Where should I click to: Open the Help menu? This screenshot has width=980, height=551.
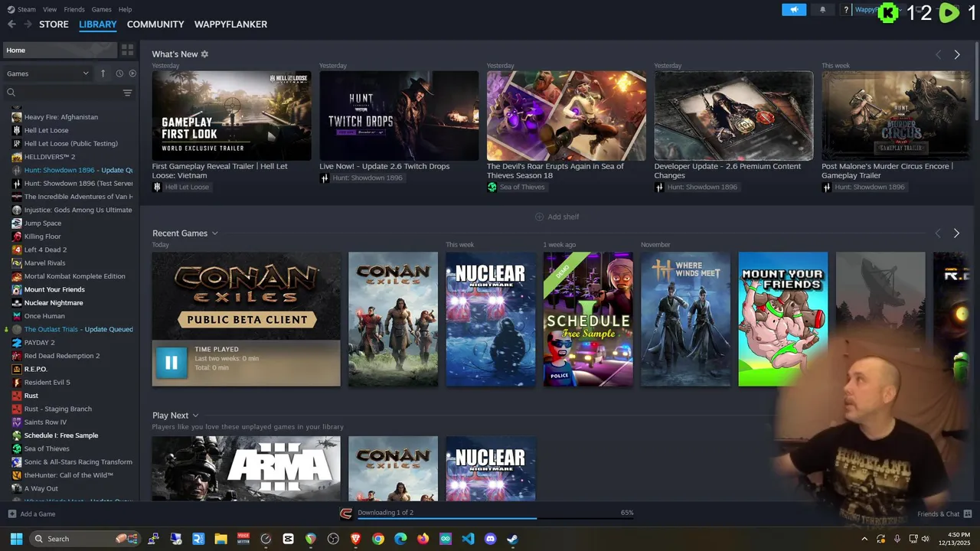pos(125,9)
